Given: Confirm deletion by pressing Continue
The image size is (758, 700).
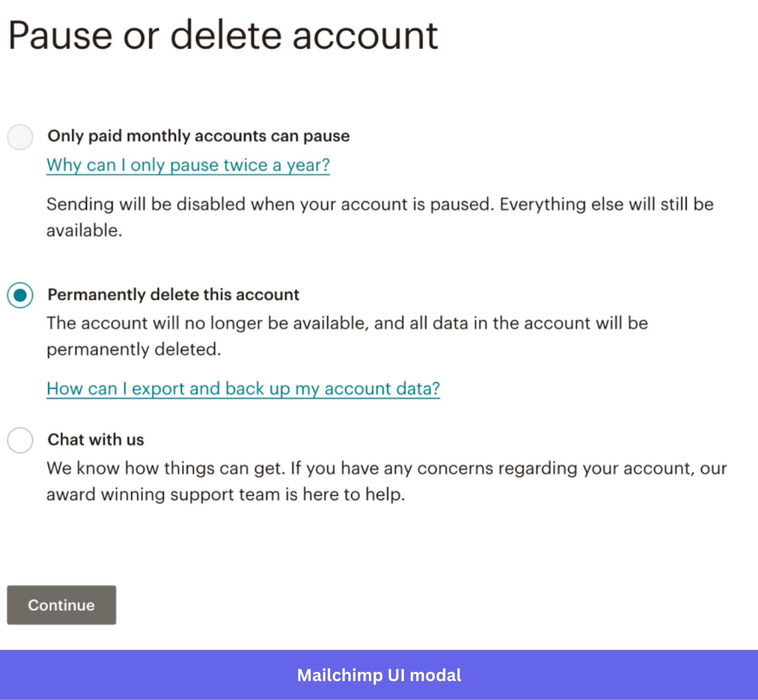Looking at the screenshot, I should [x=61, y=605].
